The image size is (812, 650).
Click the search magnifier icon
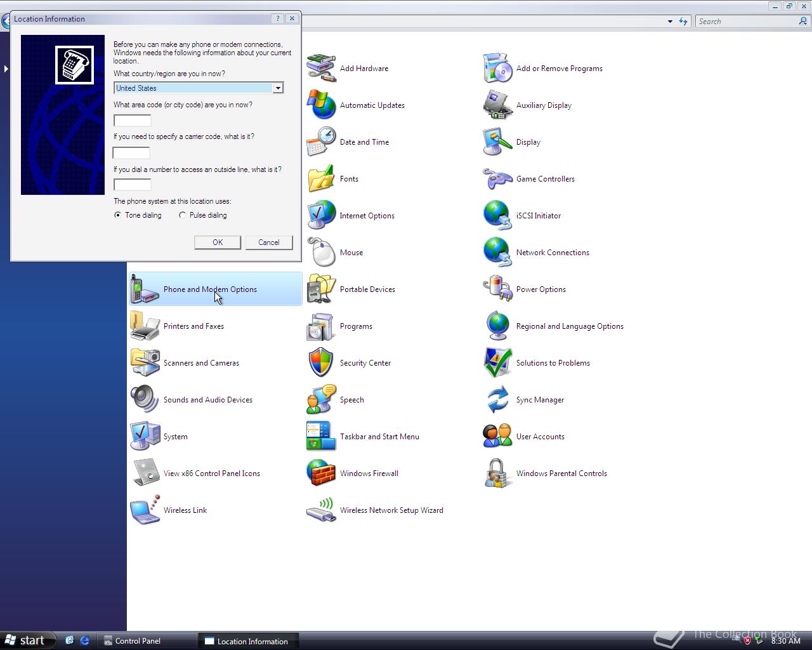(803, 22)
